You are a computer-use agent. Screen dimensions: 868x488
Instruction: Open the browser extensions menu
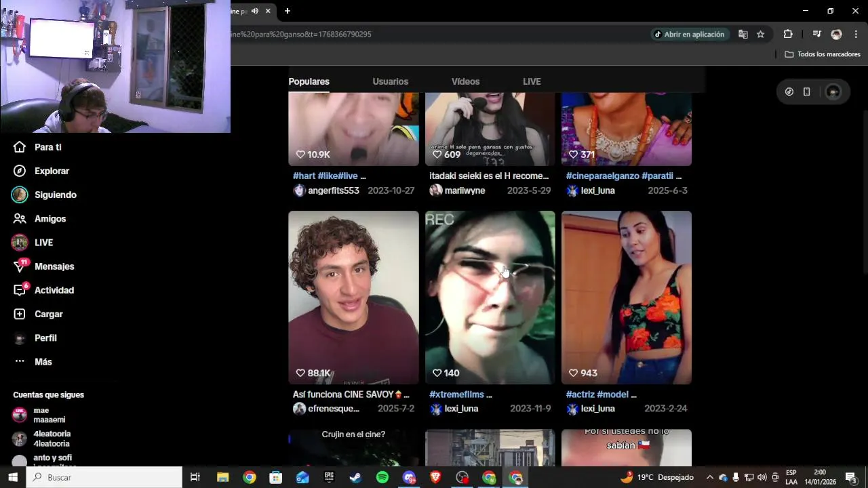pyautogui.click(x=788, y=34)
